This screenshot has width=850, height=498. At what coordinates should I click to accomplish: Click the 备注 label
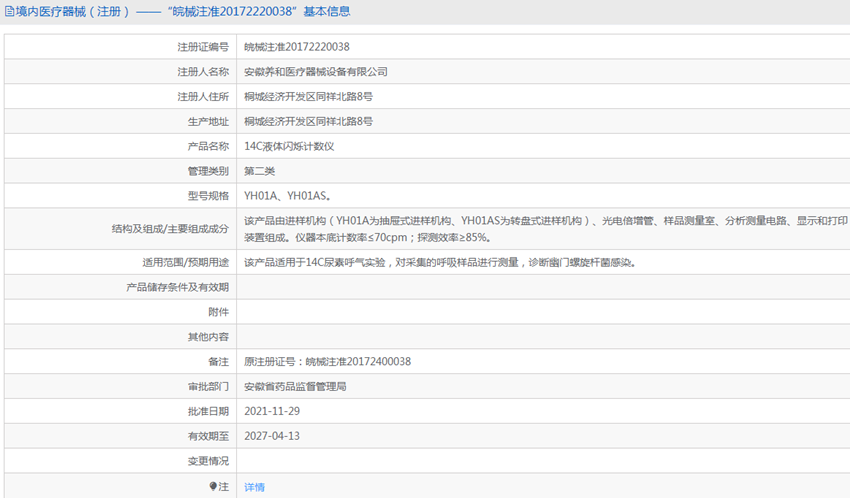click(x=218, y=362)
